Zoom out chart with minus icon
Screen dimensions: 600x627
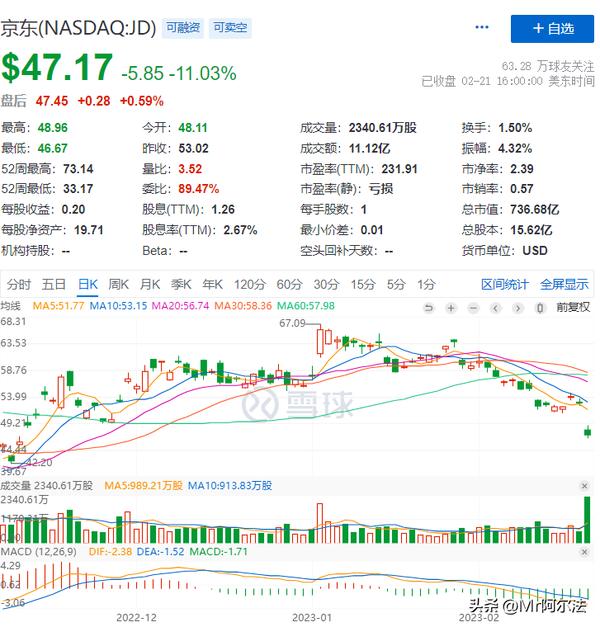click(473, 308)
